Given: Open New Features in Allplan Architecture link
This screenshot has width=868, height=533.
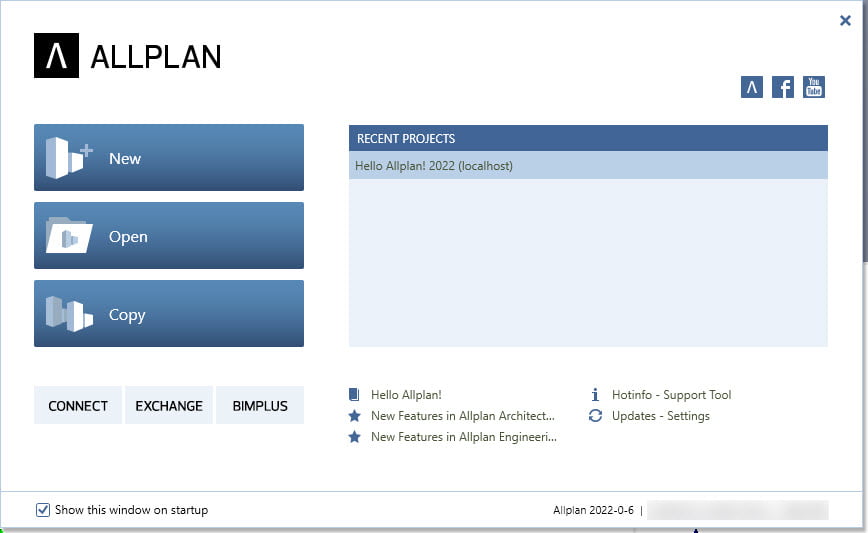Looking at the screenshot, I should click(463, 416).
